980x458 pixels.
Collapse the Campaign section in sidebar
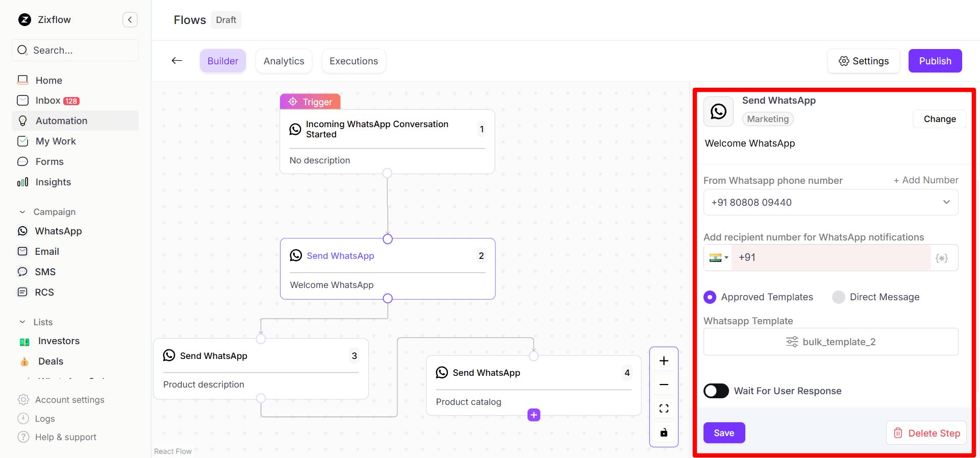tap(22, 212)
